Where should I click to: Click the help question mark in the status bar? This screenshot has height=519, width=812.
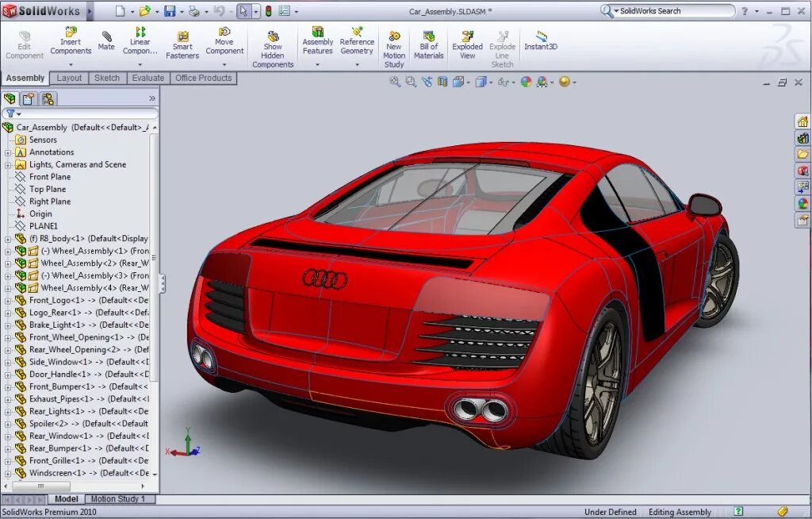pos(738,512)
